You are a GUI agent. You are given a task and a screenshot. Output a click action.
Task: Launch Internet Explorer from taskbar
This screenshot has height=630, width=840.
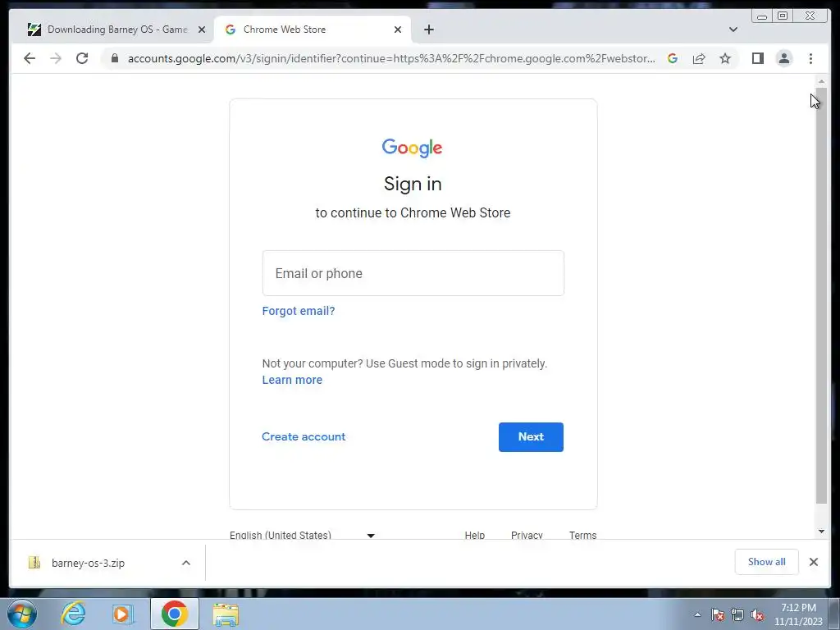click(73, 614)
